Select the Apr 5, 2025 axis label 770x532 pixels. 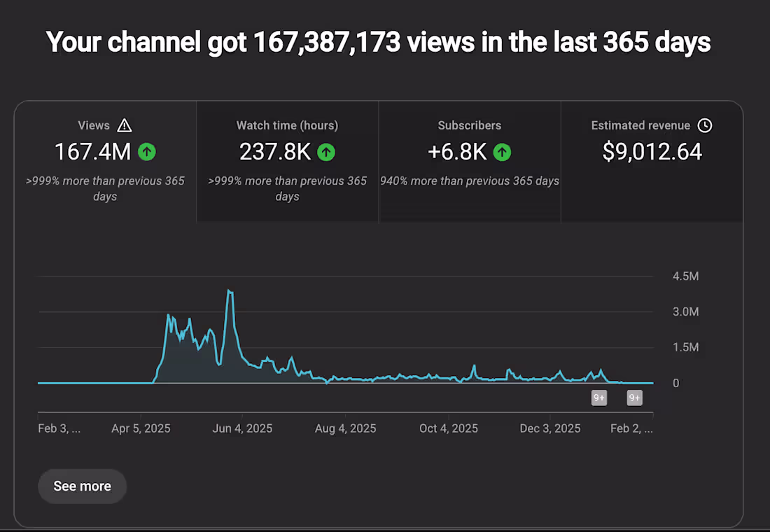[141, 428]
